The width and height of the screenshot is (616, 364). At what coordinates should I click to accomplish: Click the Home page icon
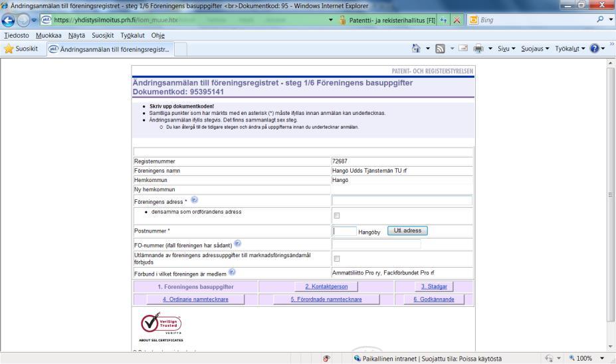pyautogui.click(x=416, y=48)
